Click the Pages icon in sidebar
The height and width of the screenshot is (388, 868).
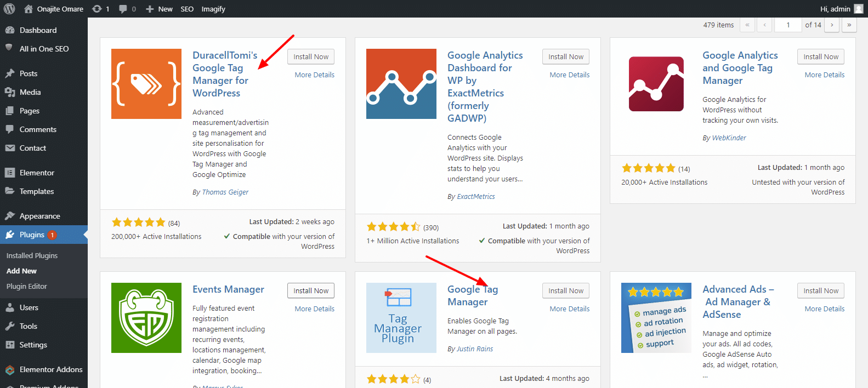pyautogui.click(x=10, y=111)
